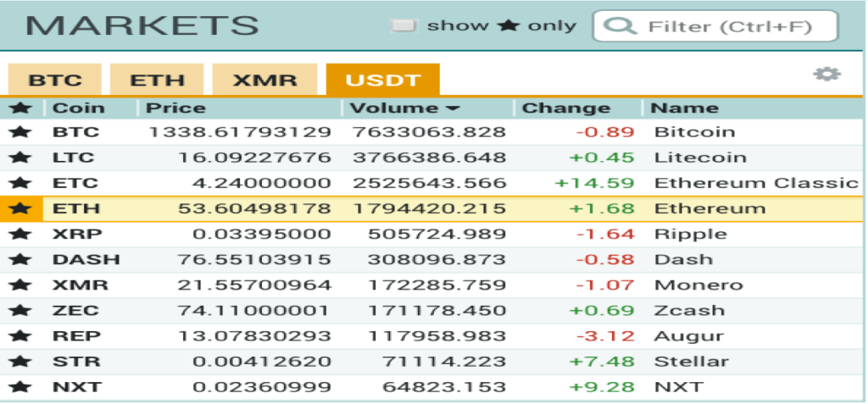Toggle favorite star for STR row
This screenshot has height=404, width=868.
click(x=20, y=361)
